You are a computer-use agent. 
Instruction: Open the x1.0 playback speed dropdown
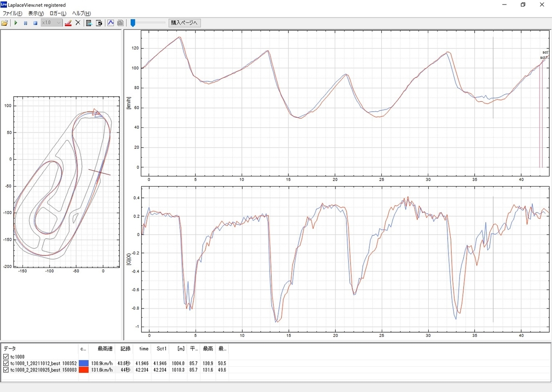tap(51, 23)
